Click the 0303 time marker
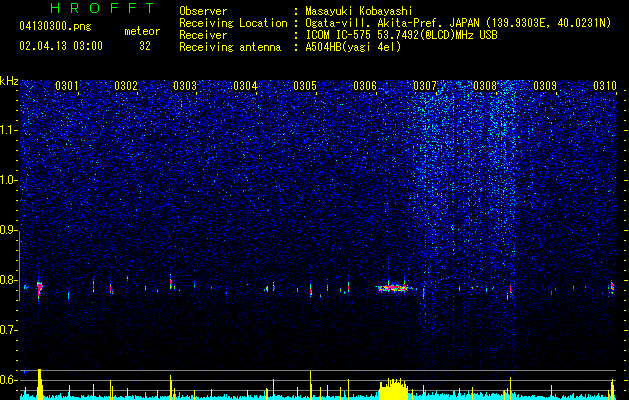Screen dimensions: 629x400 (185, 86)
